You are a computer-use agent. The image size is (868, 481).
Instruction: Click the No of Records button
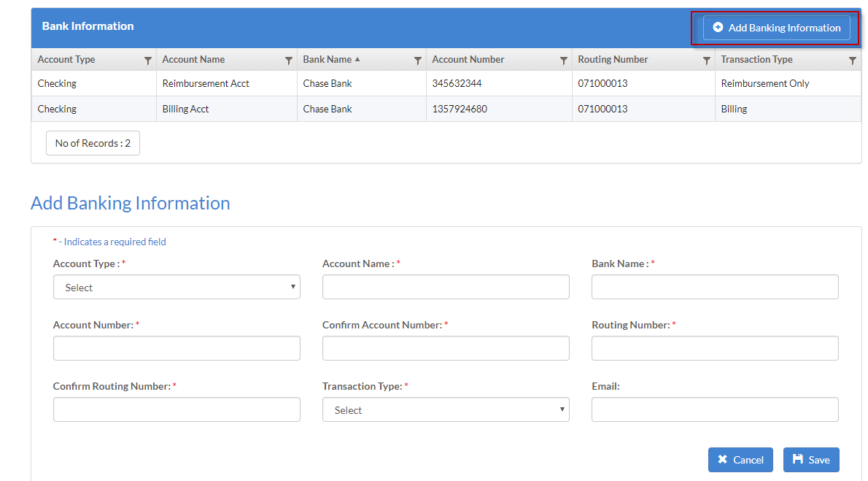coord(93,143)
